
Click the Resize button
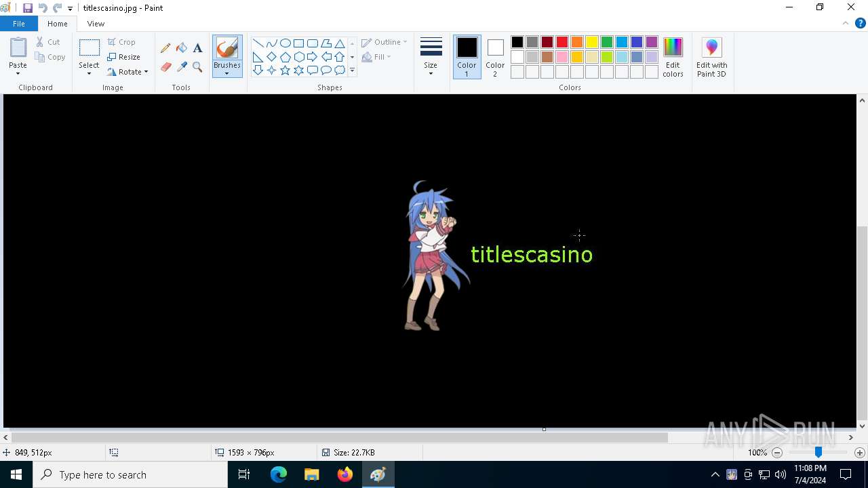(x=124, y=57)
